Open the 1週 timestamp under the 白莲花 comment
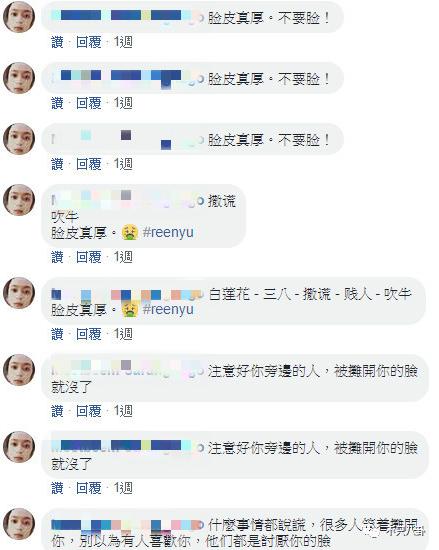 [123, 334]
